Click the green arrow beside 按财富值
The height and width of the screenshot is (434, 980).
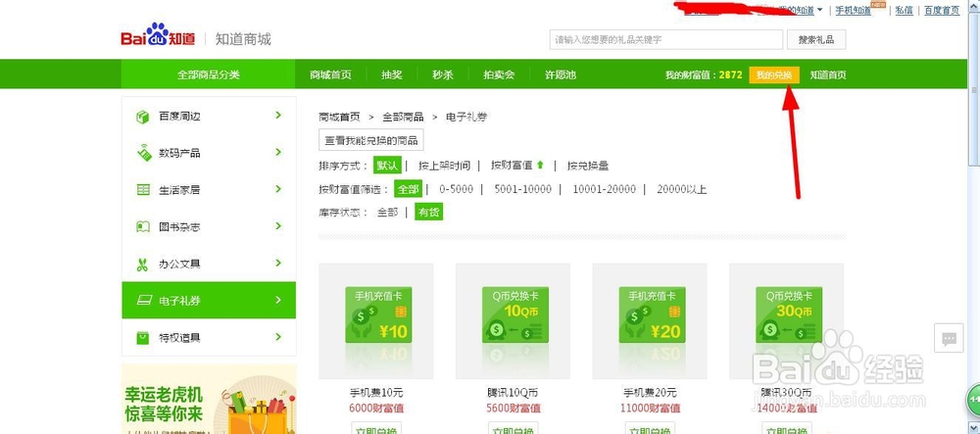click(x=540, y=166)
